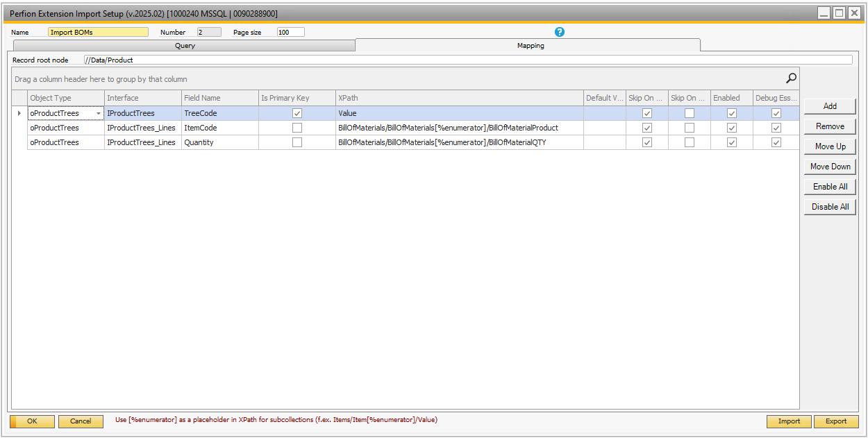This screenshot has width=868, height=438.
Task: Select the TreeCode field name cell
Action: point(220,113)
